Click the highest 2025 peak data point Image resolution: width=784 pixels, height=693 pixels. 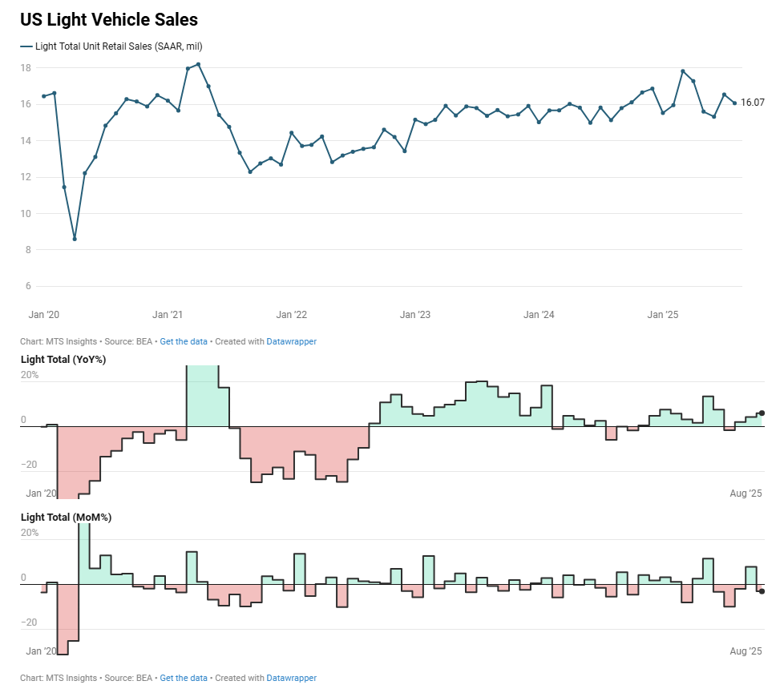683,71
